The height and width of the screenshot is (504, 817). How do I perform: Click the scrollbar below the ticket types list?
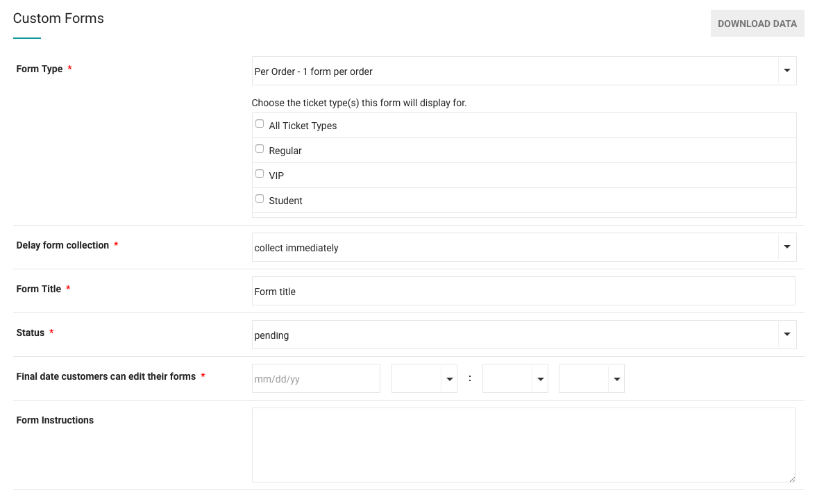524,215
